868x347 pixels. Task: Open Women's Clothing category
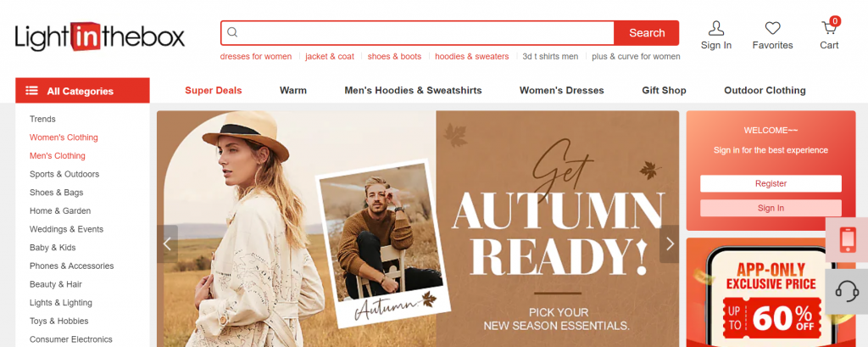64,137
